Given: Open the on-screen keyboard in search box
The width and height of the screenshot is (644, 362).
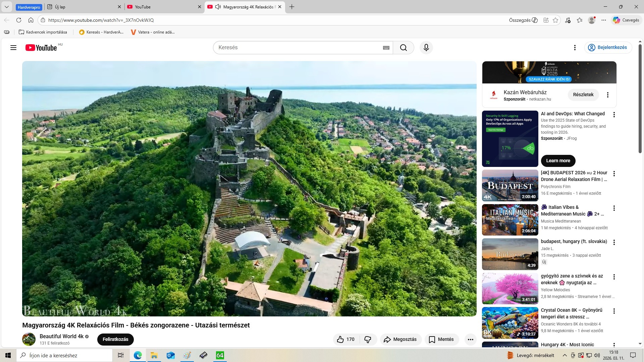Looking at the screenshot, I should (386, 48).
